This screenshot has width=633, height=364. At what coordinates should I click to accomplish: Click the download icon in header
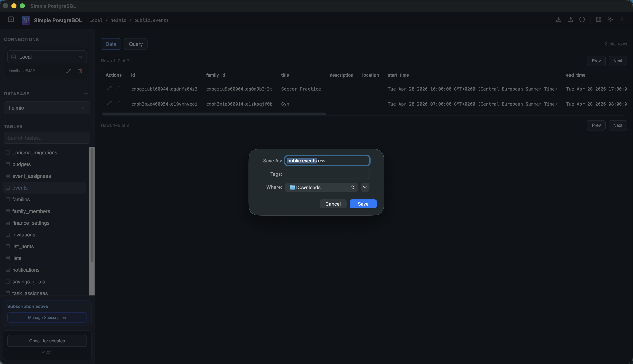(x=559, y=19)
